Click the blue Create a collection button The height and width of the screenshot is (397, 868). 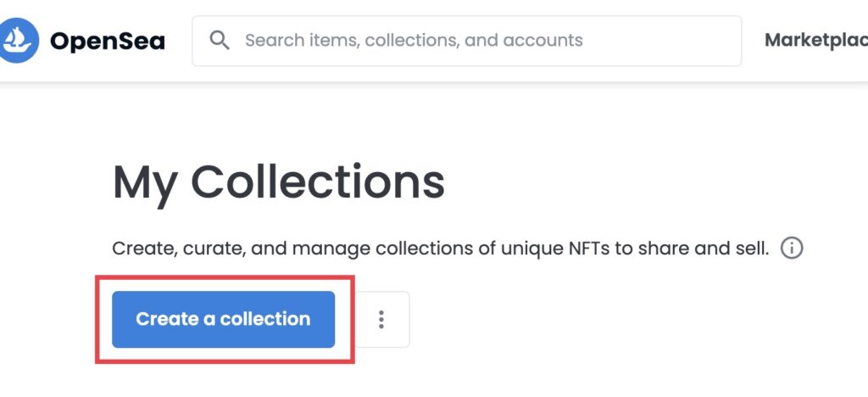(223, 320)
